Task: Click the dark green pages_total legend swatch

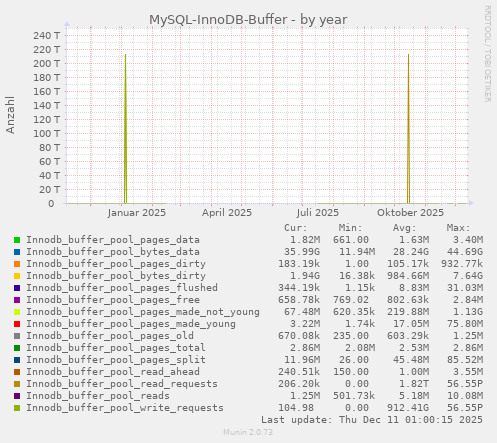Action: pos(17,348)
